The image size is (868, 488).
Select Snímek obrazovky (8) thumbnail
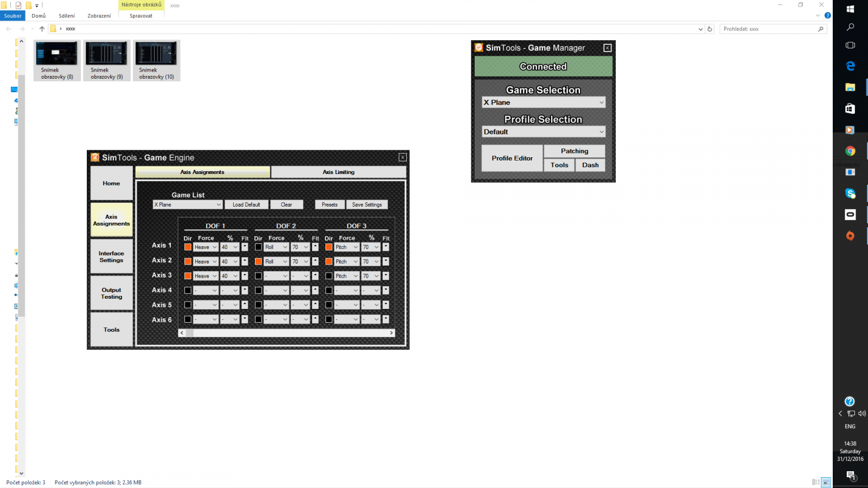tap(57, 60)
